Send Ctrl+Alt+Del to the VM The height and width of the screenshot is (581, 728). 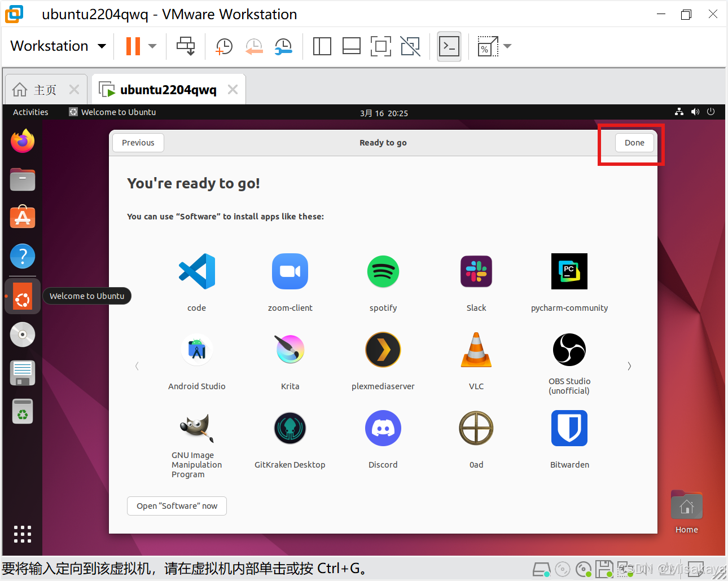coord(186,46)
